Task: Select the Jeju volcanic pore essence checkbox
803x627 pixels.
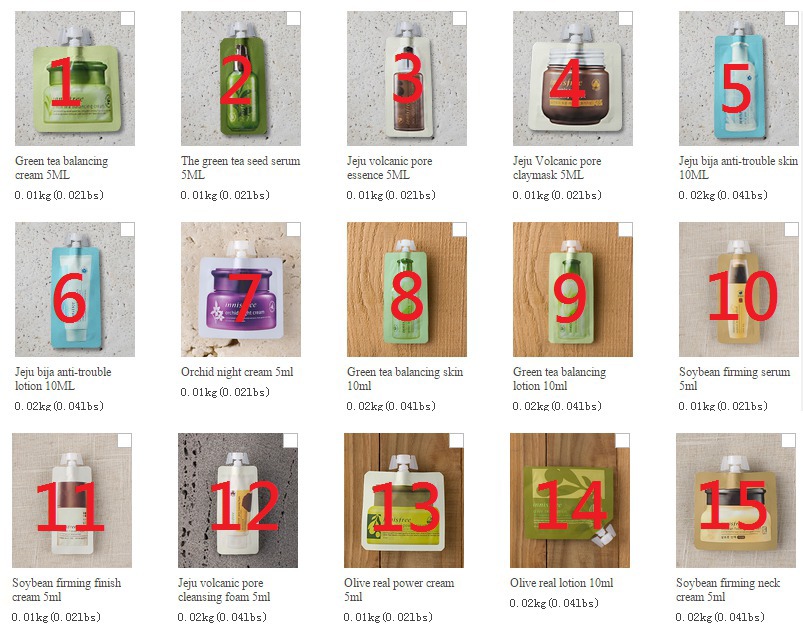Action: [x=459, y=18]
